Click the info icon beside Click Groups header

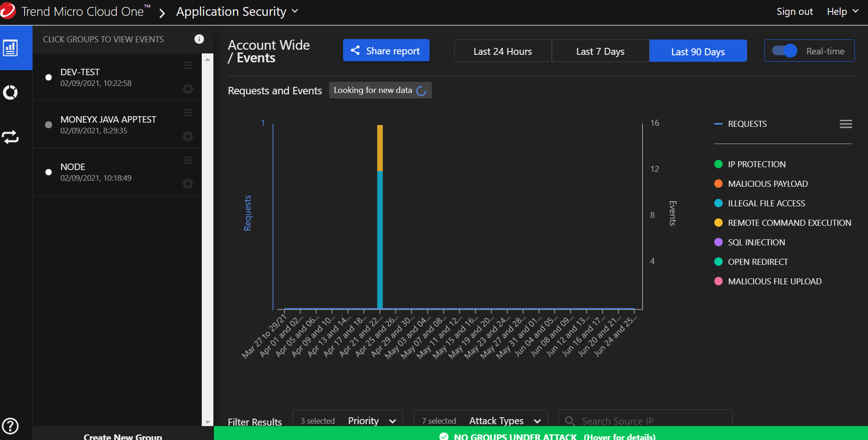tap(199, 39)
